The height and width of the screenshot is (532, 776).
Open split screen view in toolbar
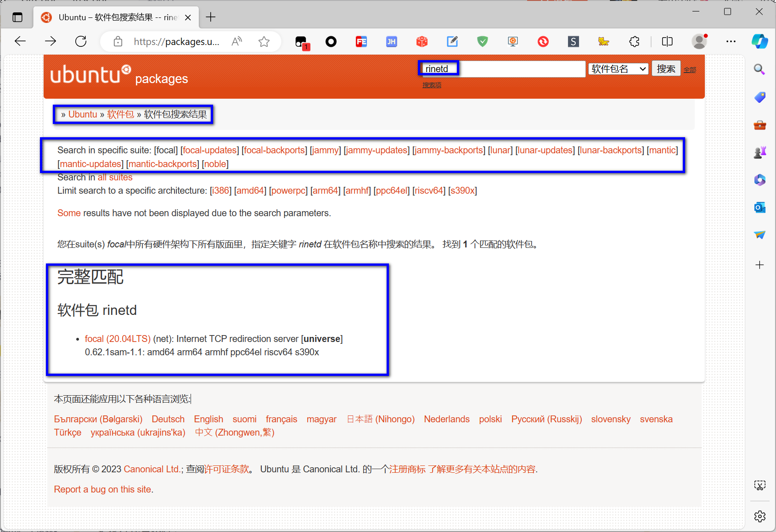tap(667, 41)
